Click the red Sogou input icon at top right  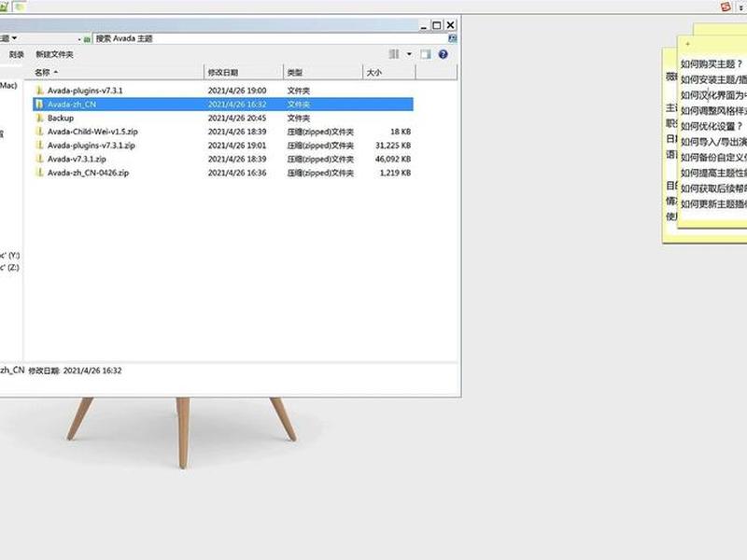click(x=726, y=7)
